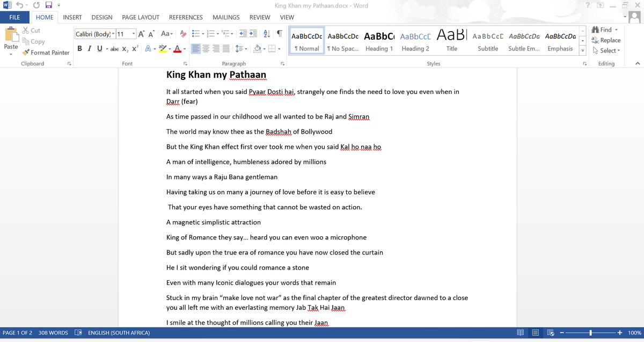Open Select dropdown in Editing
644x342 pixels.
(606, 50)
